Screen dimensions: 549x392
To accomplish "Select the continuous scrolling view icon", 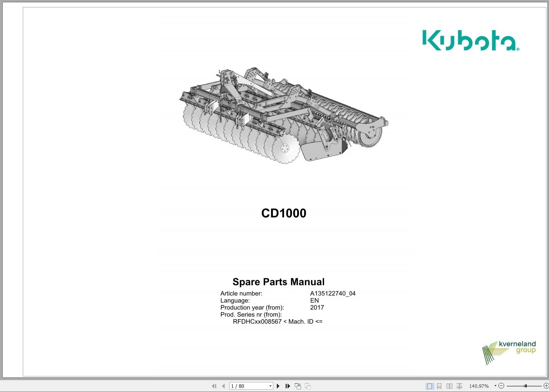I will pos(439,386).
